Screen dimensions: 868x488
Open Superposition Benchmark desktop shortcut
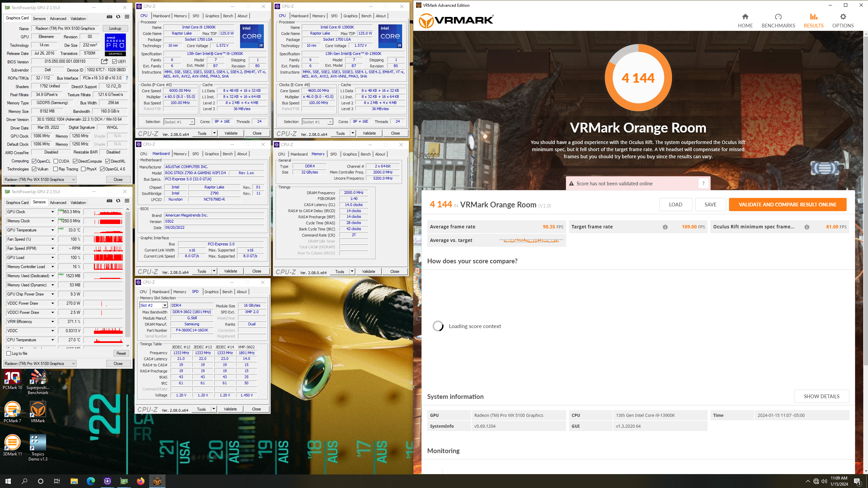38,382
